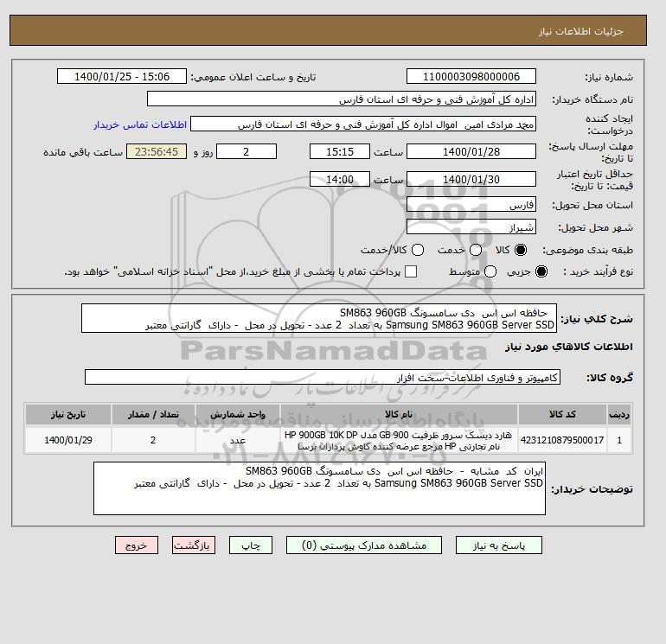The height and width of the screenshot is (644, 666).
Task: Click the گروه کالا field
Action: tap(323, 377)
